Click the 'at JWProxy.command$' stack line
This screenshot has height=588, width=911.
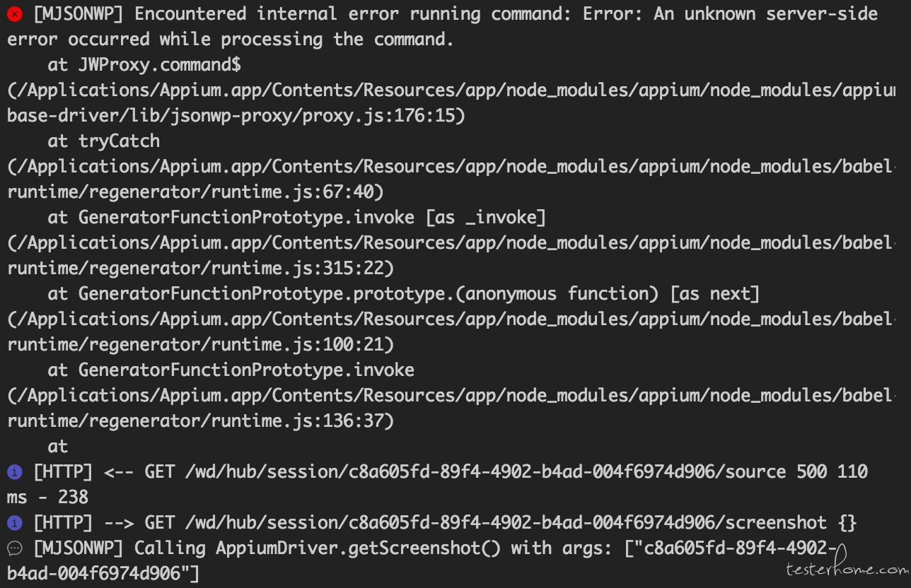(144, 65)
